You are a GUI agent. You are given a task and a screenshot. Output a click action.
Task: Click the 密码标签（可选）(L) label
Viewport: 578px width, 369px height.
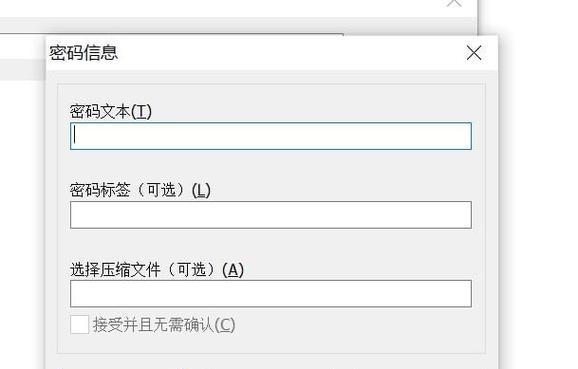(140, 190)
